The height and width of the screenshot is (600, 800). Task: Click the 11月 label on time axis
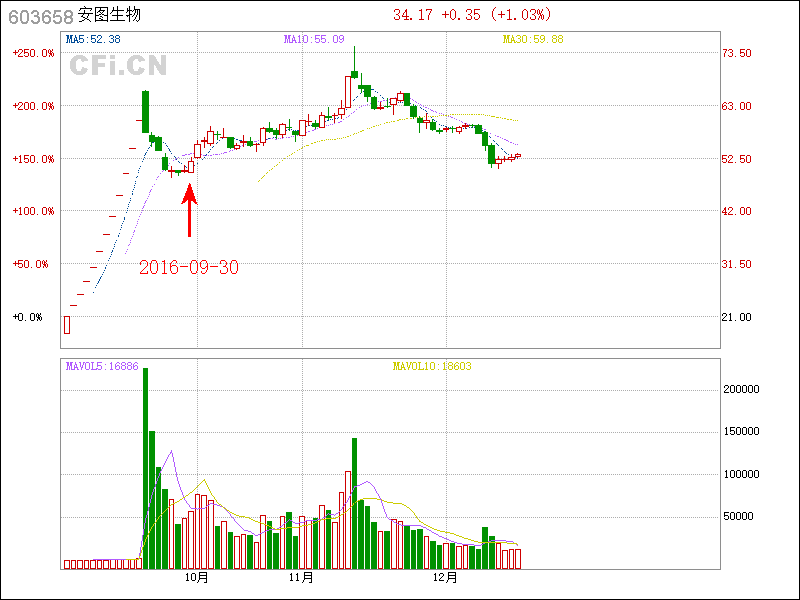pos(301,578)
